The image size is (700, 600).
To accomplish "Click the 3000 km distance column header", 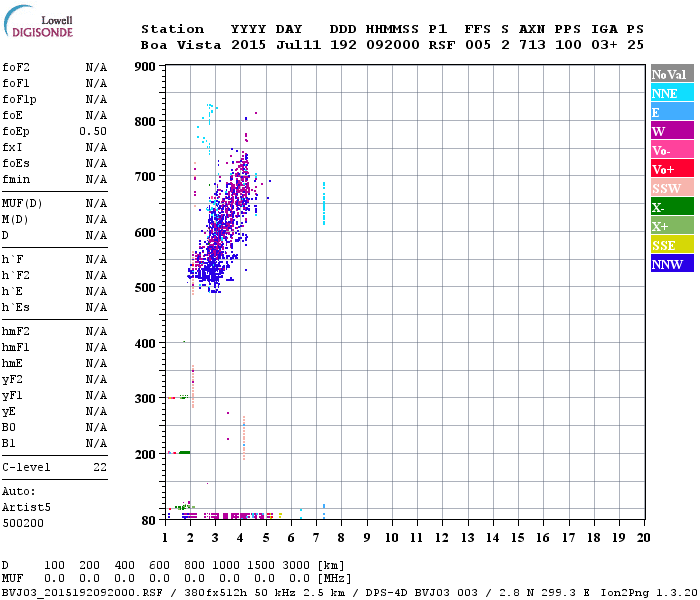I will [x=296, y=565].
